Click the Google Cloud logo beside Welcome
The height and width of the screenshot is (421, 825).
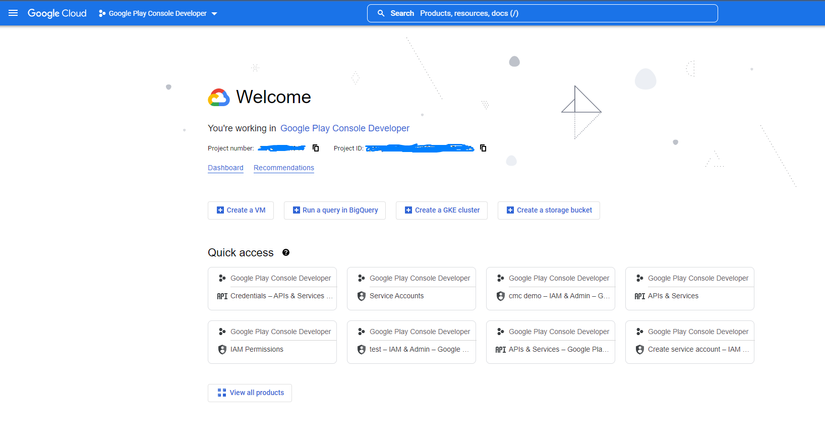[219, 97]
